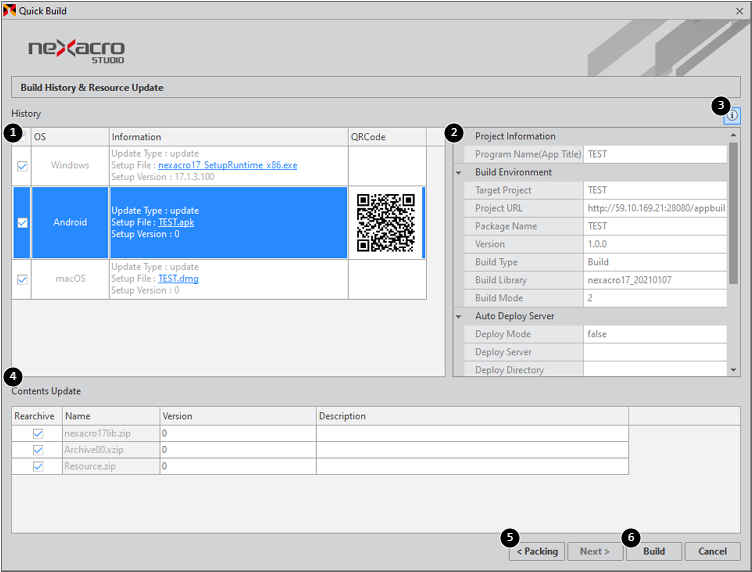Select the Version field for Resource.zip
Image resolution: width=752 pixels, height=572 pixels.
237,466
